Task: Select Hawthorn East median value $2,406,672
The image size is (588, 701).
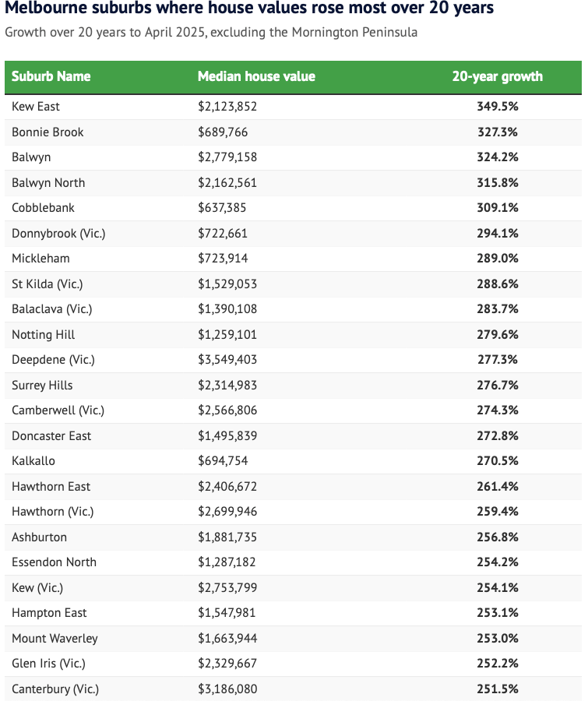Action: [227, 487]
